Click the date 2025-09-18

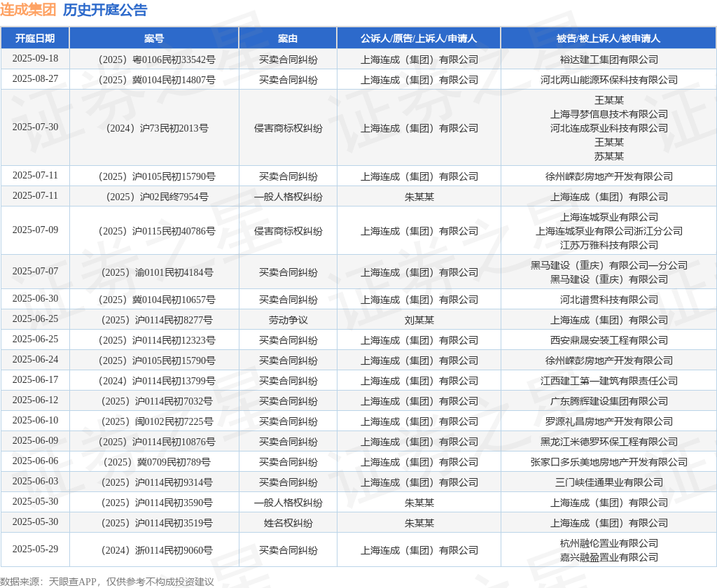[35, 59]
